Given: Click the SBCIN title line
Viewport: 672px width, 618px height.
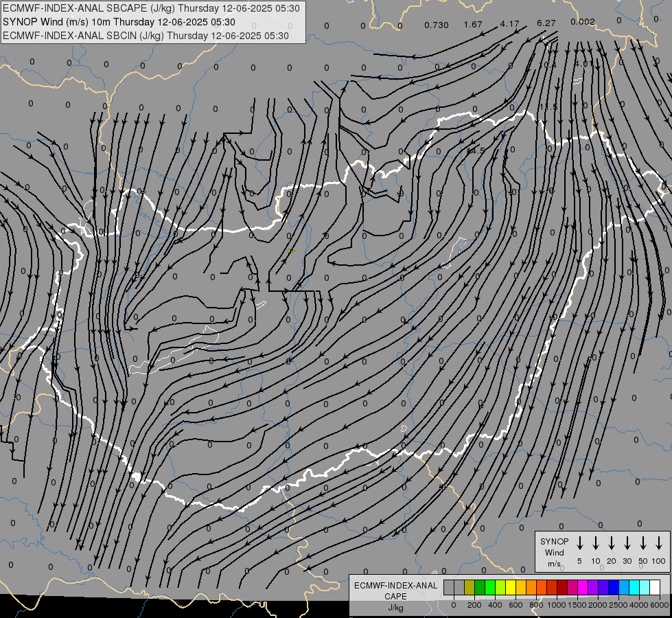Looking at the screenshot, I should click(x=146, y=36).
